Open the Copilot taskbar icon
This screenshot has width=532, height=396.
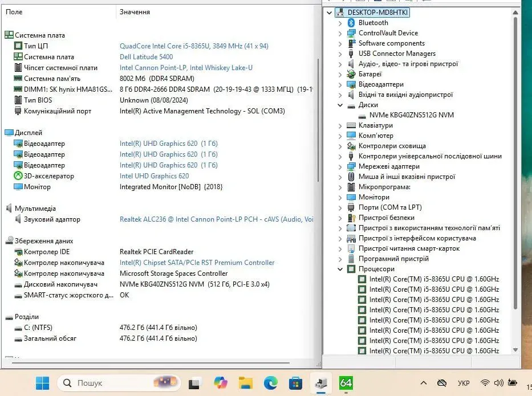click(220, 383)
